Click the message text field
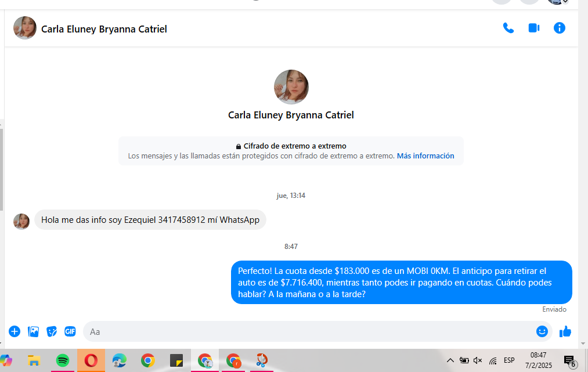 pos(308,331)
